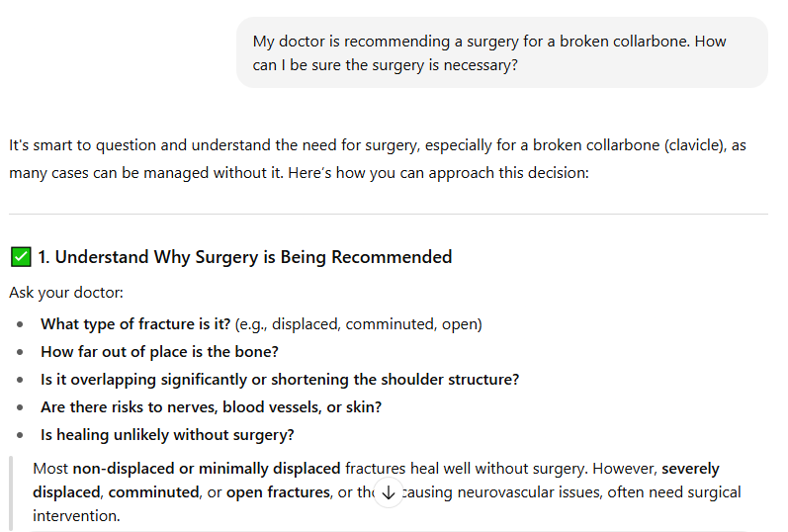This screenshot has height=532, width=788.
Task: Click 'What type of fracture is it?' bullet
Action: tap(136, 324)
